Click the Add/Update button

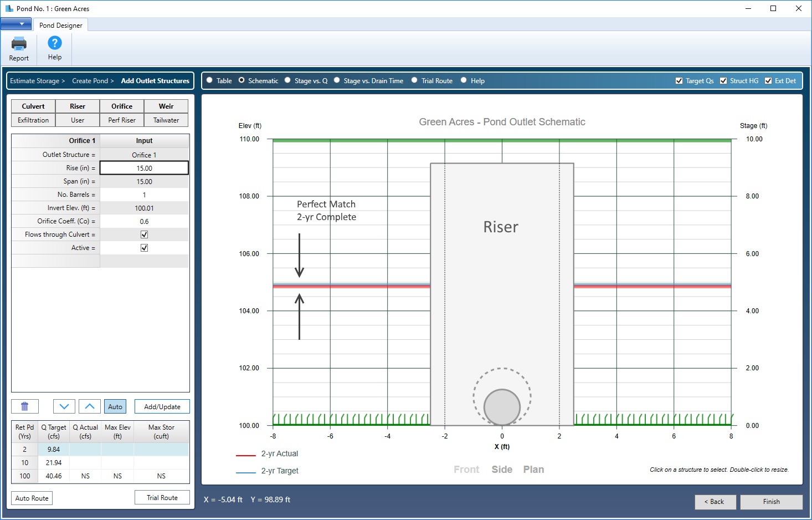162,406
